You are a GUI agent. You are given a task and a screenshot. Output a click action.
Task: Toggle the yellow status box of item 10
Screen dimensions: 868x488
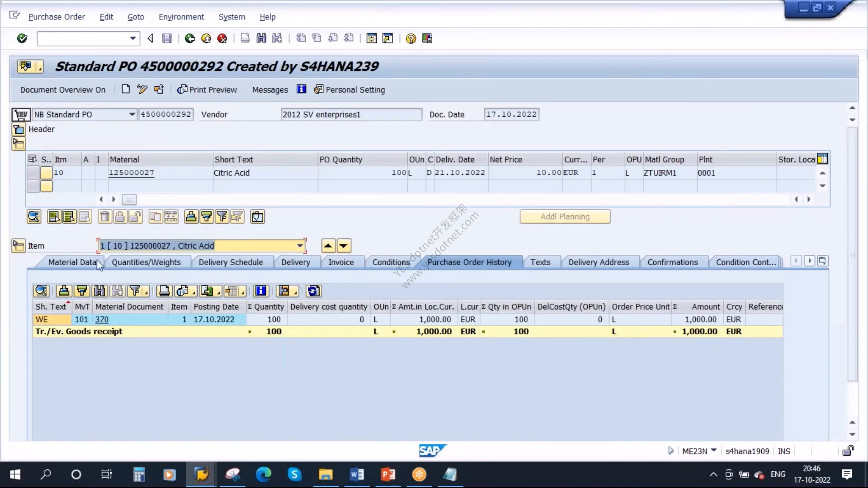pos(46,173)
